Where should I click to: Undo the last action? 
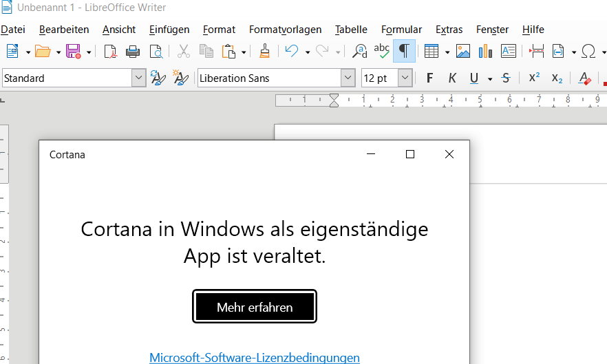292,51
